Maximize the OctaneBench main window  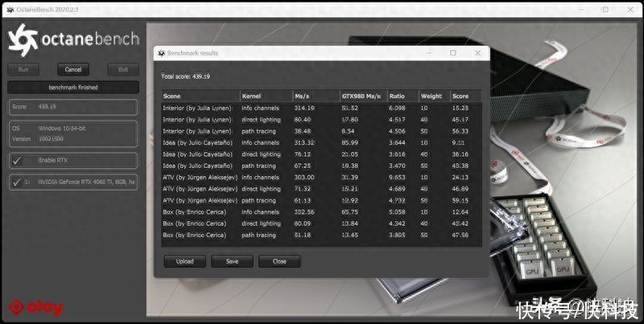(x=605, y=10)
